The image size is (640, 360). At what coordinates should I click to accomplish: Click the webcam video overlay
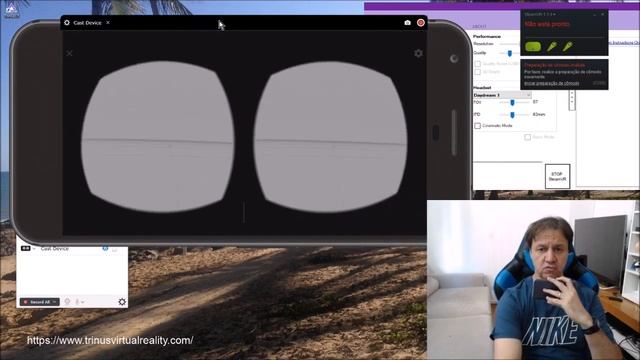click(x=533, y=280)
